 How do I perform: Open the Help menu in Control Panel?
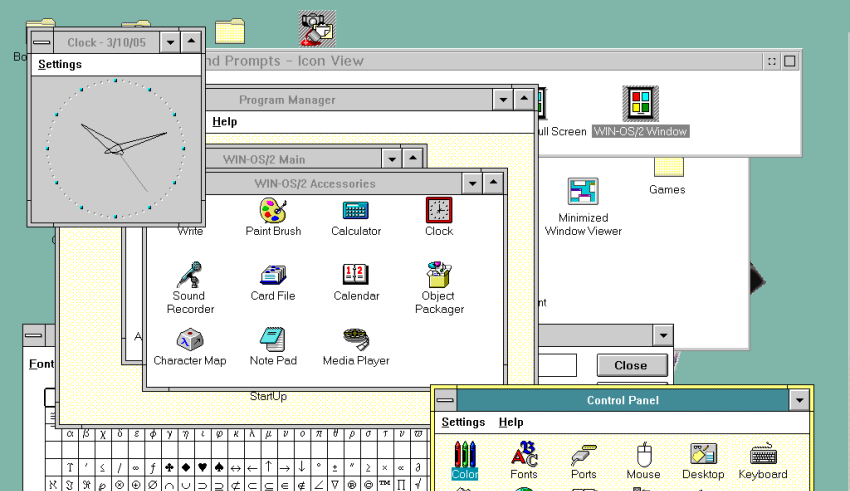[511, 423]
